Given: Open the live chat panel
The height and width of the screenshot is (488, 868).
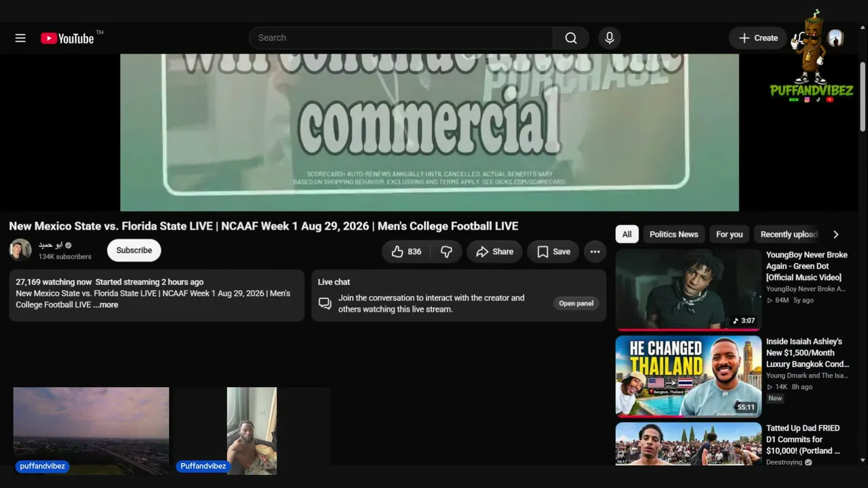Looking at the screenshot, I should tap(576, 304).
